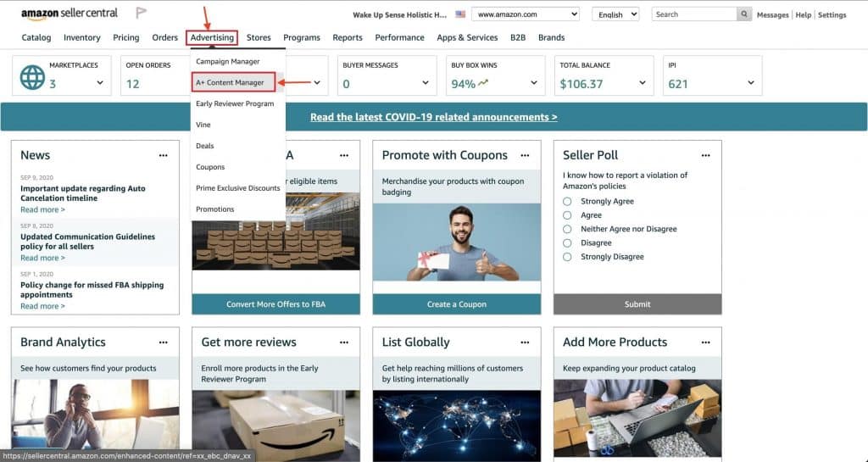868x462 pixels.
Task: Open the Reports menu
Action: point(348,37)
